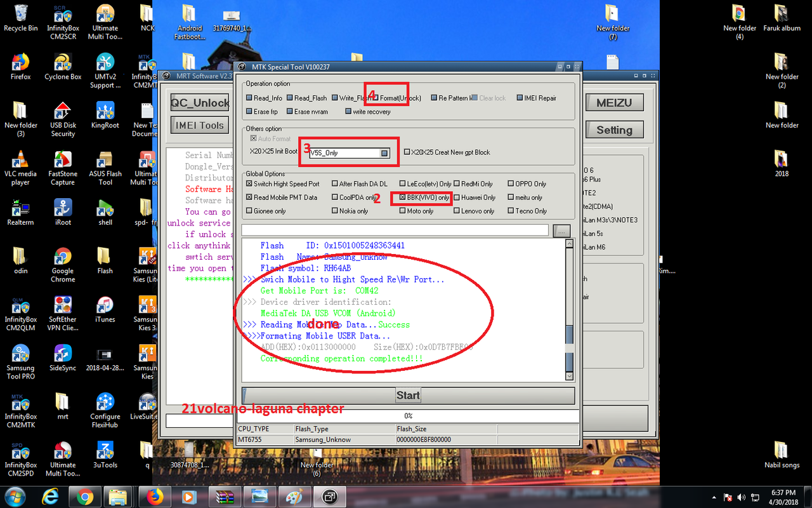Check Lenovo only option
812x508 pixels.
(457, 211)
